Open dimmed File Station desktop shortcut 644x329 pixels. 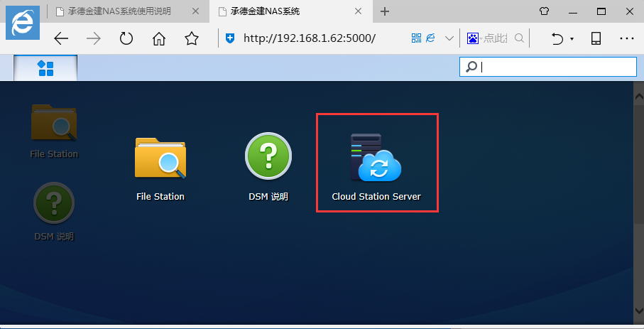(x=54, y=131)
